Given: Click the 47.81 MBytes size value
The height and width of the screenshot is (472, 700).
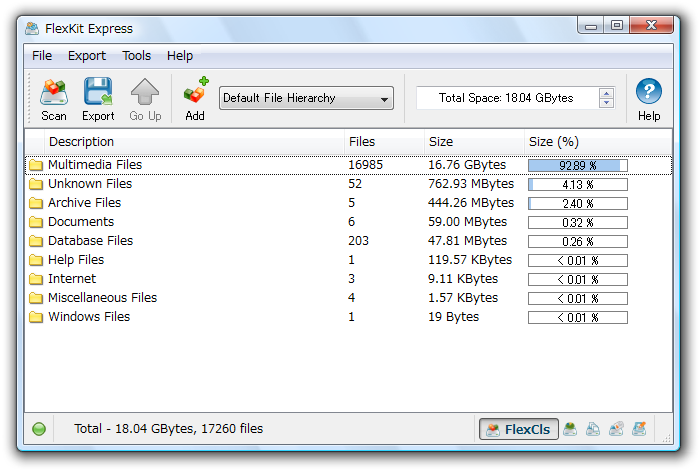Looking at the screenshot, I should tap(467, 241).
